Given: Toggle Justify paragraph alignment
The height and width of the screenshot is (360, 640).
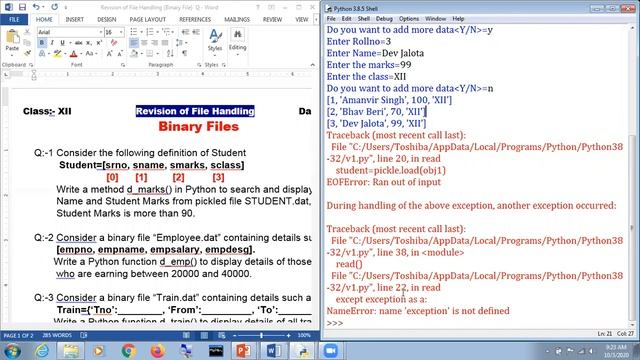Looking at the screenshot, I should 165,43.
